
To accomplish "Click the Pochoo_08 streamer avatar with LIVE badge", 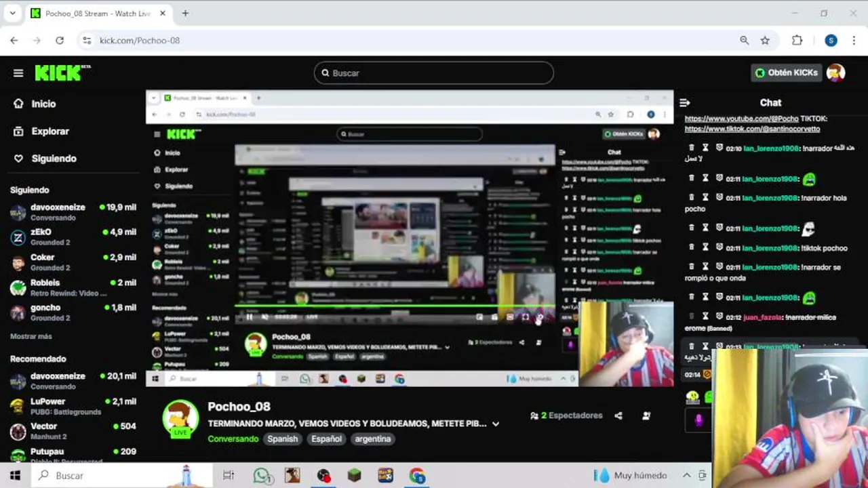I will click(x=180, y=418).
